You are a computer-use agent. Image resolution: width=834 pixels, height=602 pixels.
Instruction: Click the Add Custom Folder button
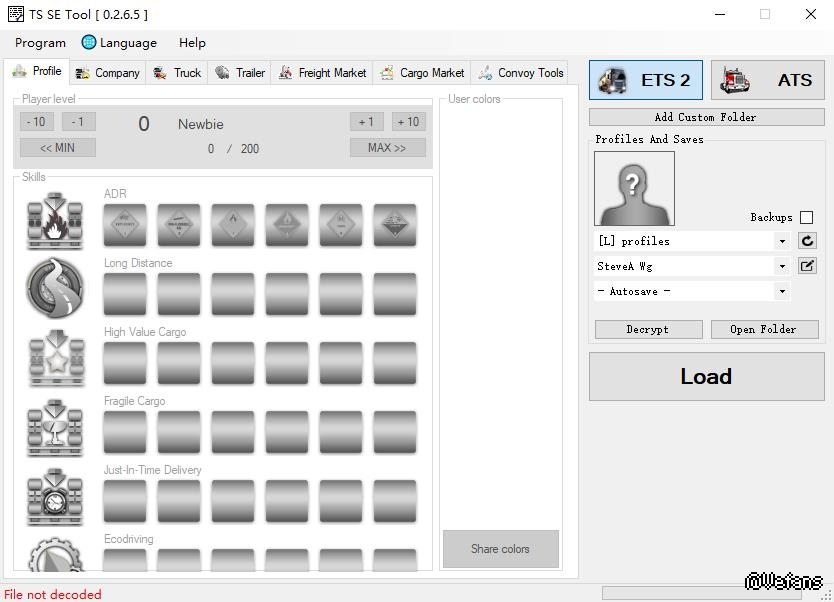(x=706, y=117)
